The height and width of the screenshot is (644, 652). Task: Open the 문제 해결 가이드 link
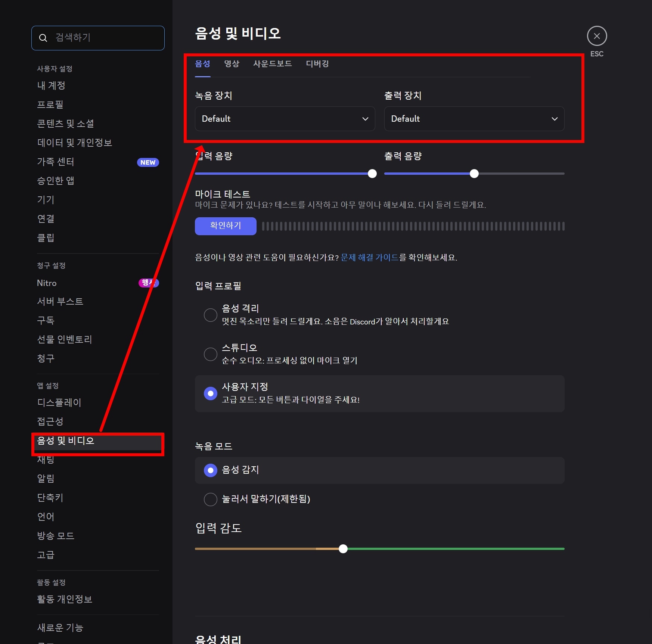click(370, 257)
